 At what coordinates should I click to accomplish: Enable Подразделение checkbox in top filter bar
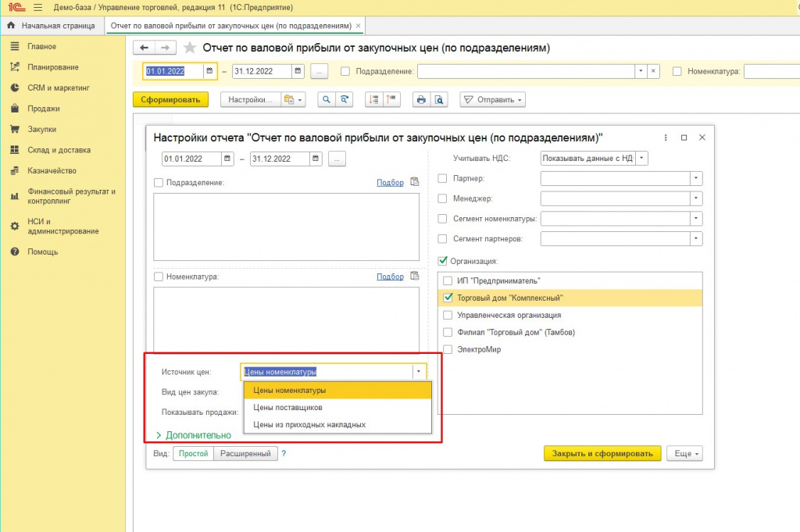345,71
